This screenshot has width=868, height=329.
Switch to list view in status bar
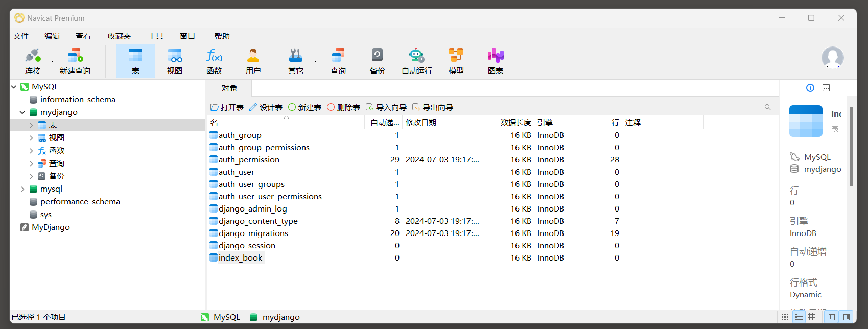pyautogui.click(x=799, y=317)
